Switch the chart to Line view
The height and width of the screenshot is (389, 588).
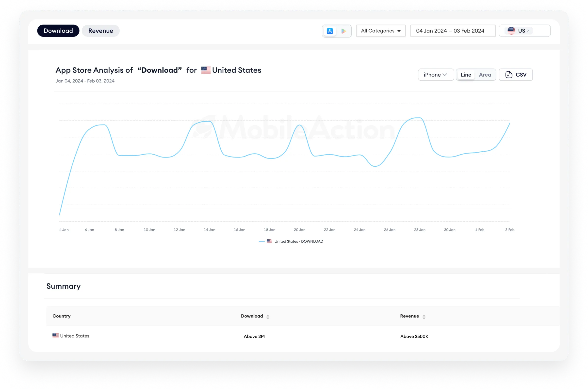pyautogui.click(x=466, y=75)
